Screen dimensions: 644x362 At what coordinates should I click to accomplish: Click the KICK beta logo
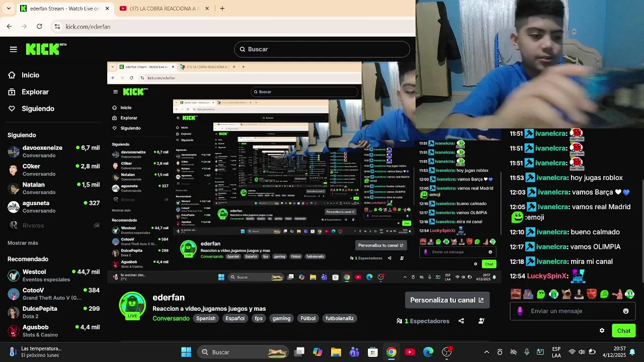(46, 49)
